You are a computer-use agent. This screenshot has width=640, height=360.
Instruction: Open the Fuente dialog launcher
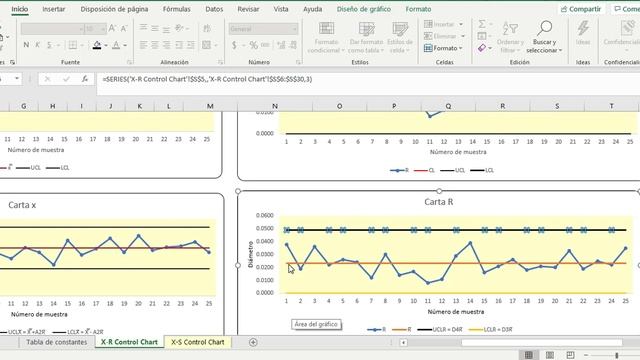coord(130,62)
